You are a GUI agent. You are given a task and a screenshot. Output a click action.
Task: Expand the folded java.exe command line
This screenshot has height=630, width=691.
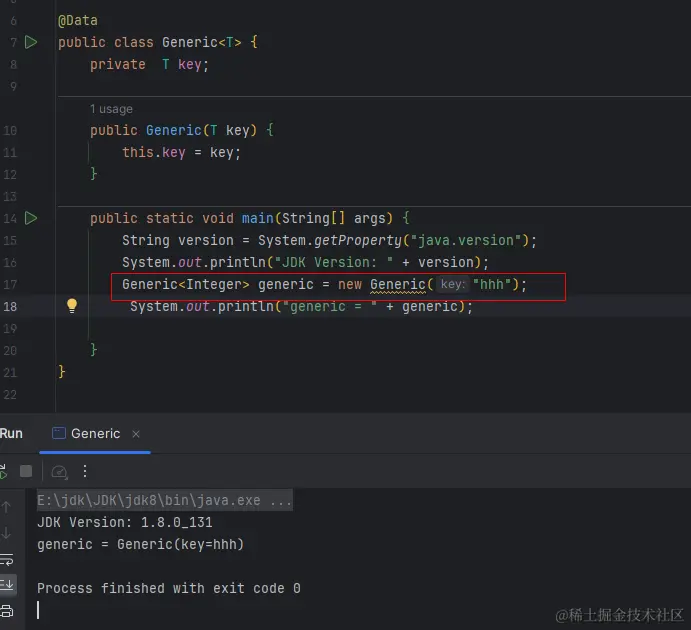[165, 500]
